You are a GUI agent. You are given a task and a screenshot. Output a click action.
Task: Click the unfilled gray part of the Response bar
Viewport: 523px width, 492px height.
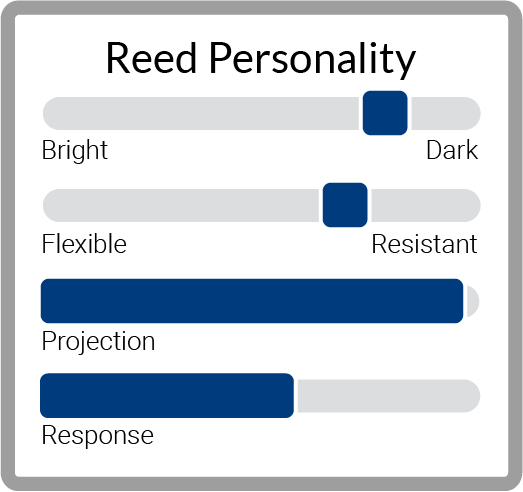click(389, 396)
